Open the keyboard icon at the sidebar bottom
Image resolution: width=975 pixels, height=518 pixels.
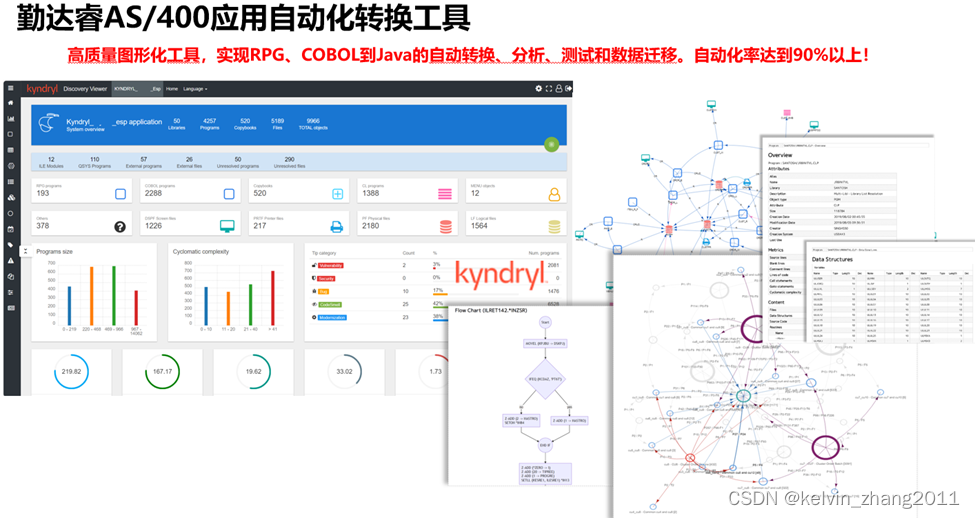coord(11,308)
